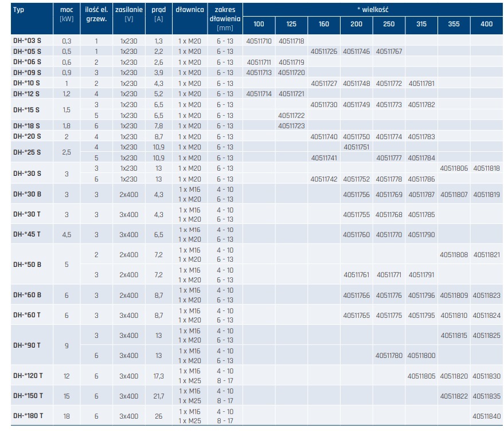Click the wielkość header above the sizes
This screenshot has height=433, width=504.
click(x=372, y=10)
